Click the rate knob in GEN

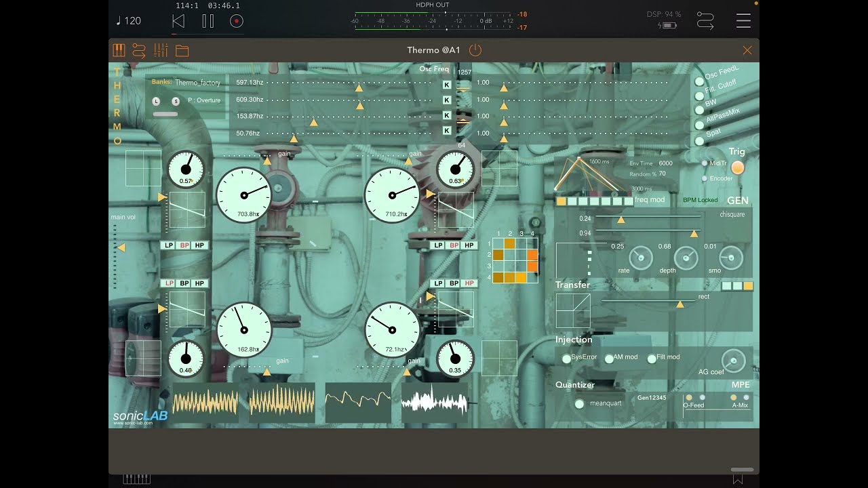pos(641,258)
